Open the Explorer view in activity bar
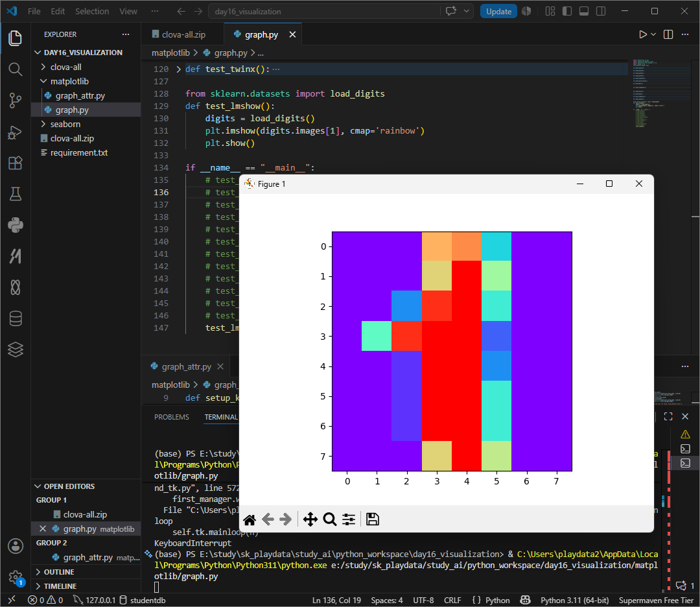Image resolution: width=700 pixels, height=607 pixels. [15, 38]
